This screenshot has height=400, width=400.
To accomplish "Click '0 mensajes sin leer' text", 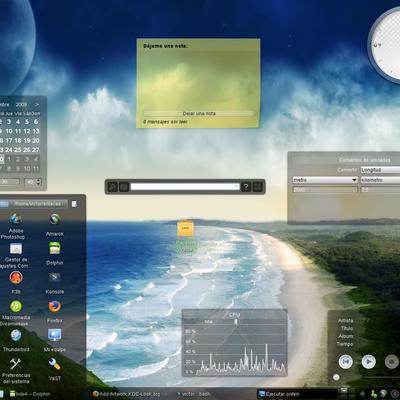I will (165, 122).
